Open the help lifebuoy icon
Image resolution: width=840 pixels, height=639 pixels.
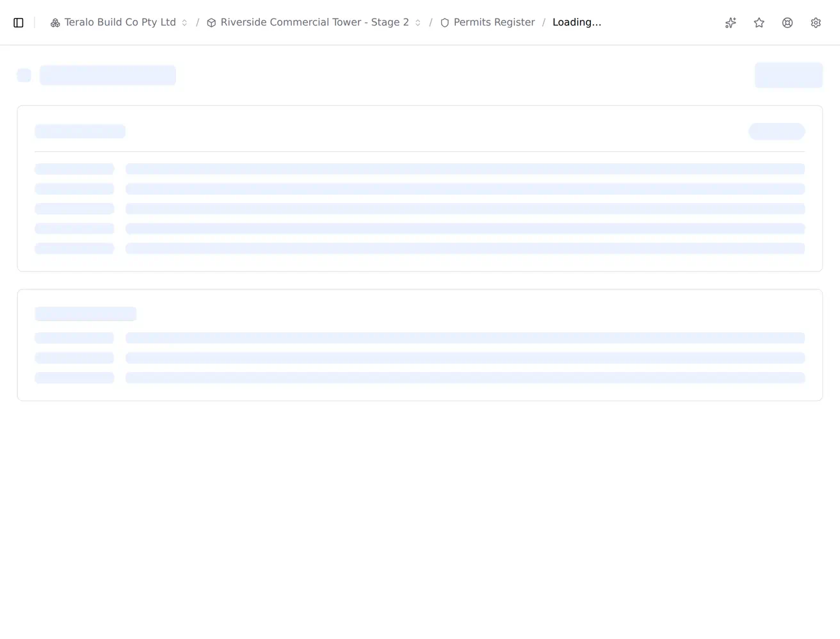[x=787, y=22]
